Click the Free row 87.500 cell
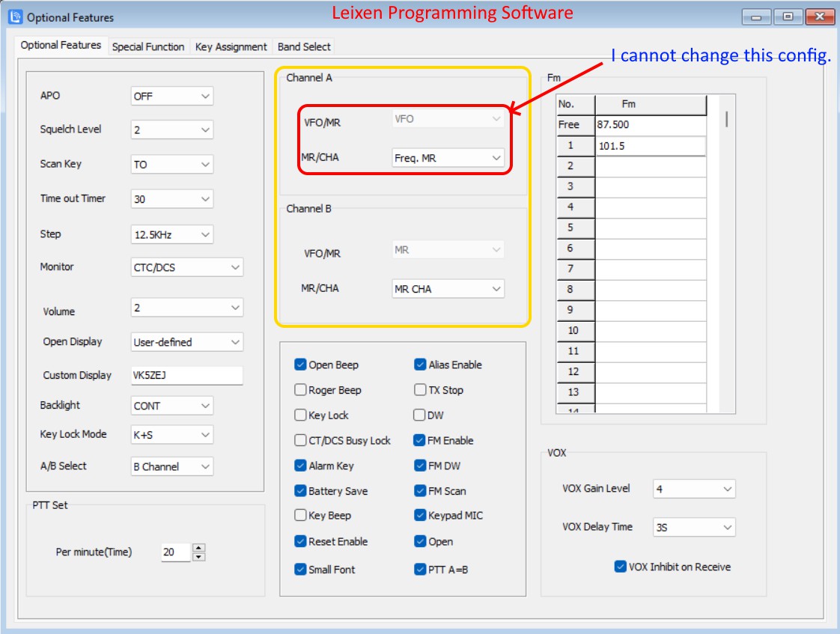 coord(651,125)
